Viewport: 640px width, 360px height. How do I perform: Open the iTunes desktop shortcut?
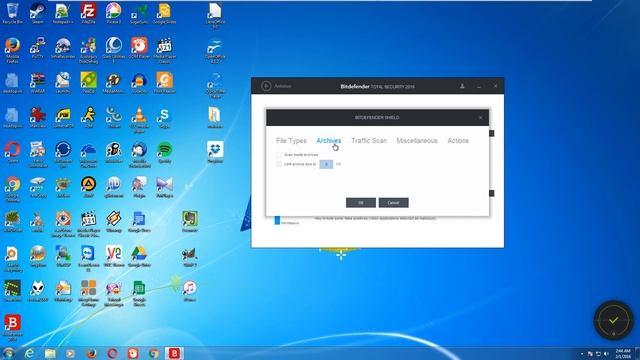(x=190, y=291)
